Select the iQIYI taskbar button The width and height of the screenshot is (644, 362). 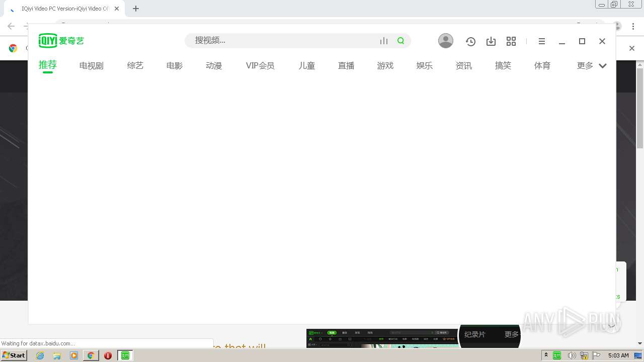pos(125,355)
